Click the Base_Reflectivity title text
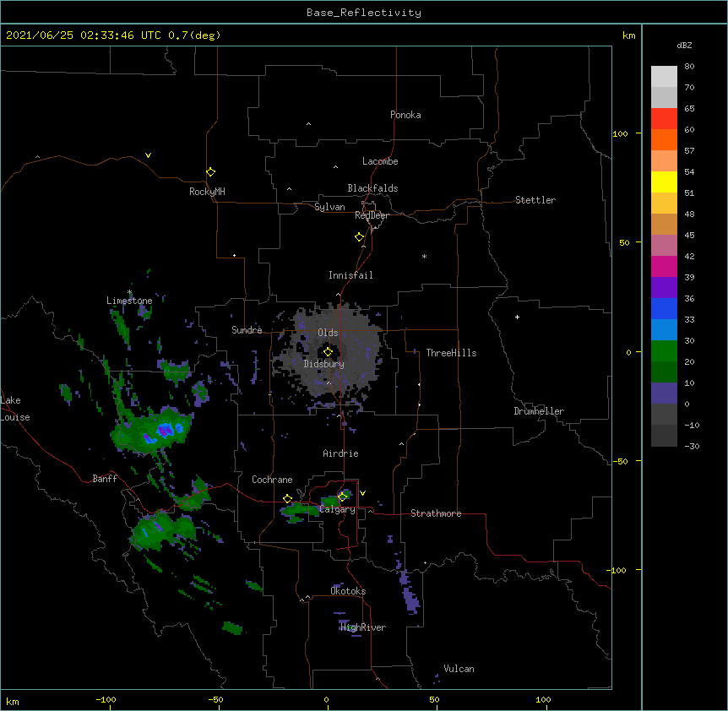Viewport: 728px width, 711px height. tap(364, 13)
